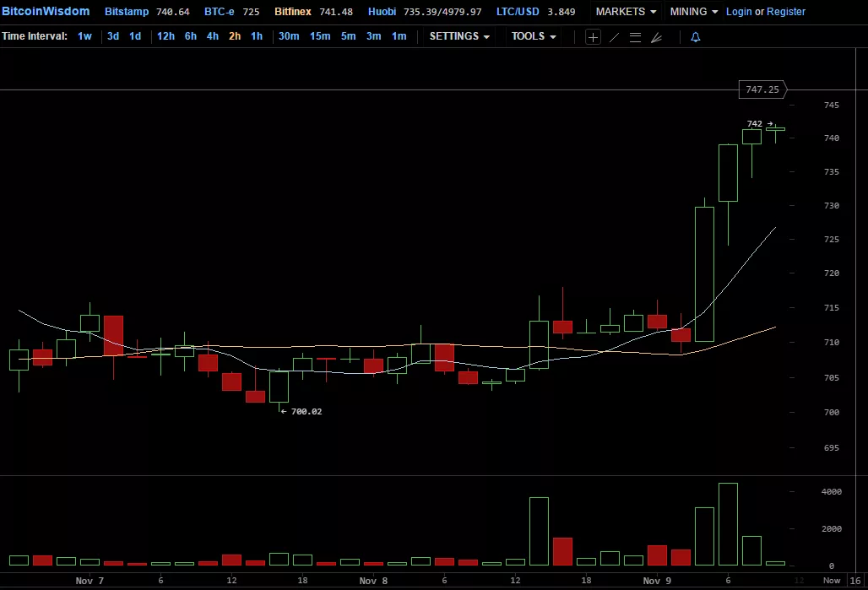
Task: Open the MARKETS dropdown
Action: (x=626, y=12)
